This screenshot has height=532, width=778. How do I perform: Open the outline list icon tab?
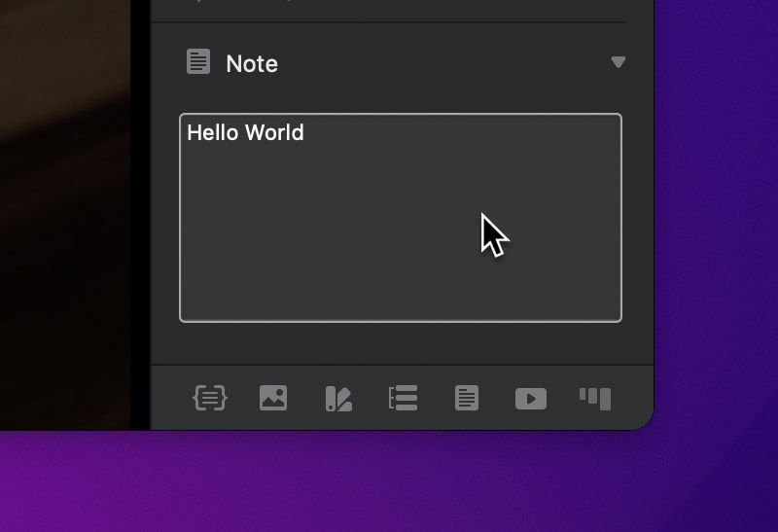coord(403,398)
